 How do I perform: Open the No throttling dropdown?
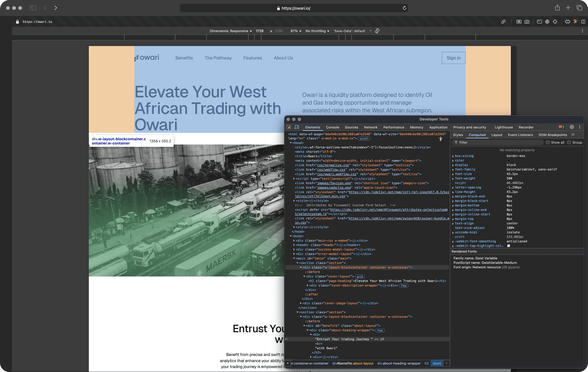pos(317,31)
